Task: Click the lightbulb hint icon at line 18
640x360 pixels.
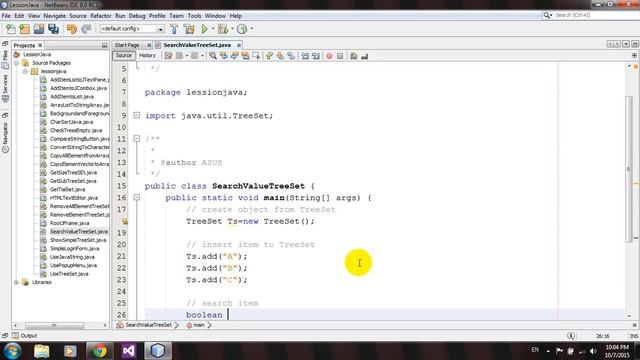Action: (x=125, y=221)
